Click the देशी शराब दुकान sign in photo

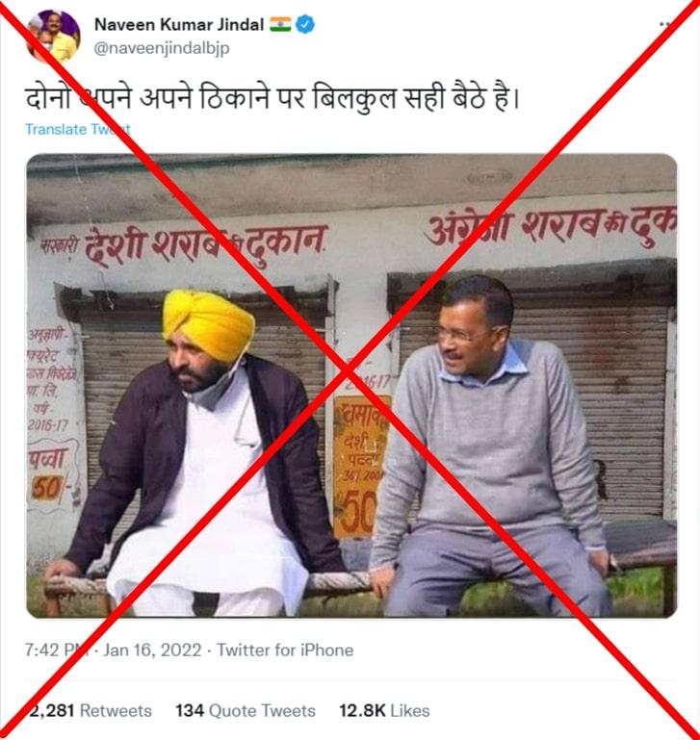[184, 244]
